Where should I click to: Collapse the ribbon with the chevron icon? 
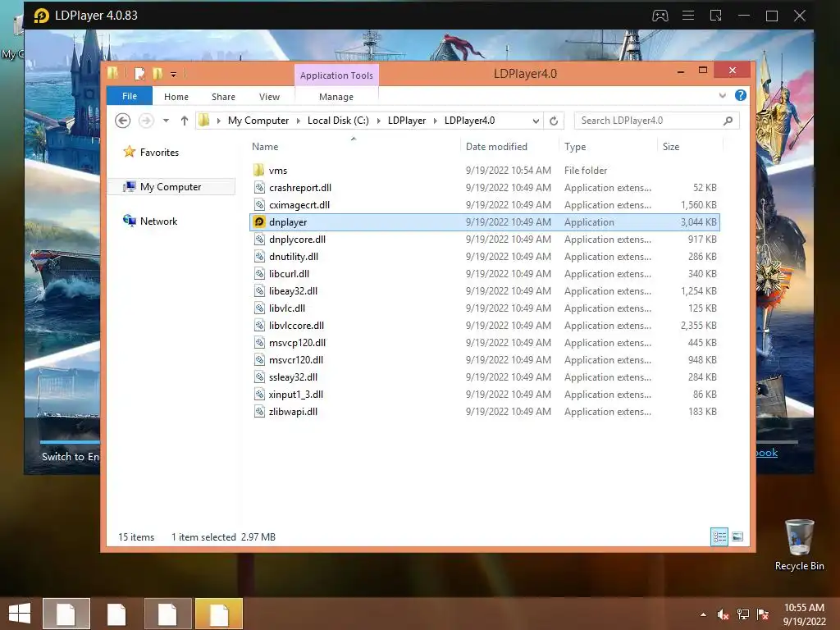[x=722, y=95]
